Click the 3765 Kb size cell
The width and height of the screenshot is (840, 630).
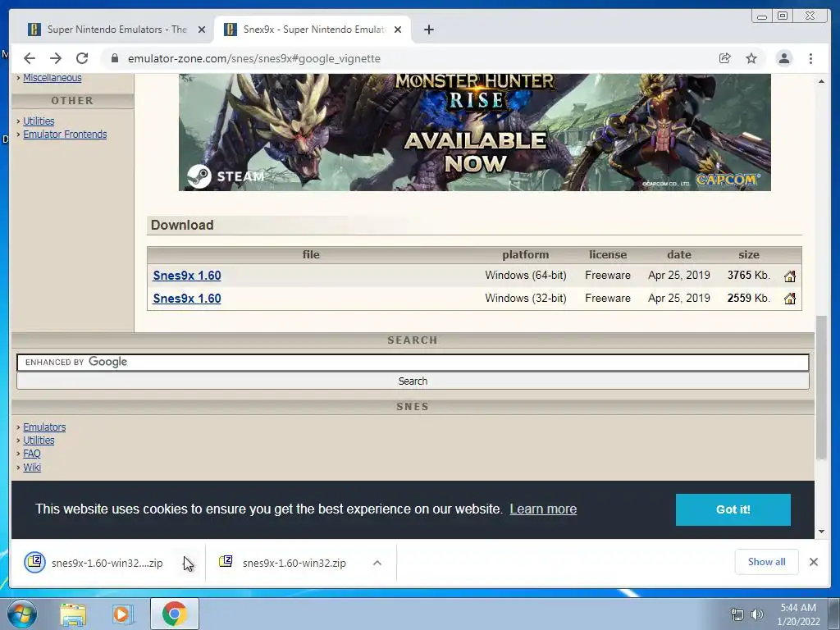(748, 276)
